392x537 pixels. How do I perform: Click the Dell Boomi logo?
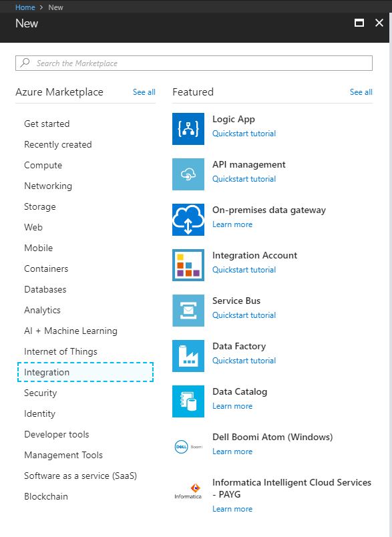click(x=188, y=447)
